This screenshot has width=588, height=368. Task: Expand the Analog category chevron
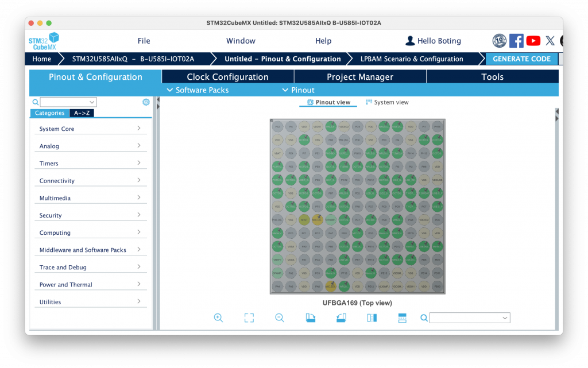coord(139,145)
